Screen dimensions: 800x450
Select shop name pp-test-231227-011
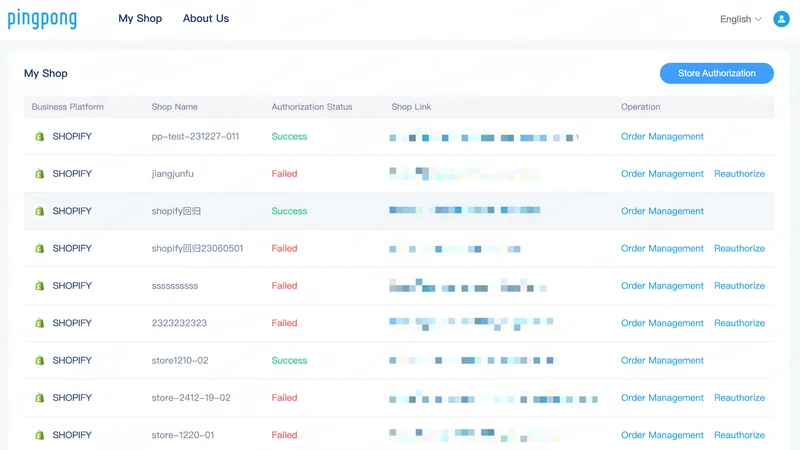(195, 136)
